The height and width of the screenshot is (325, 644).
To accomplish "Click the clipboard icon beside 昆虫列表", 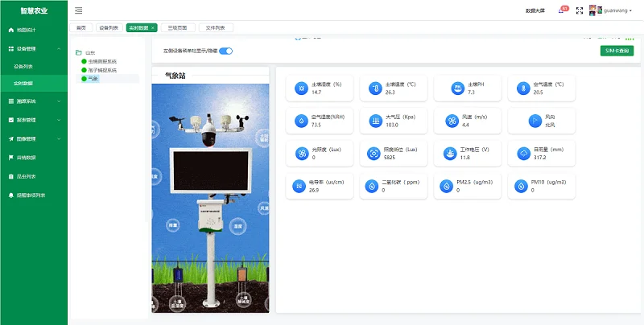I will [x=11, y=176].
